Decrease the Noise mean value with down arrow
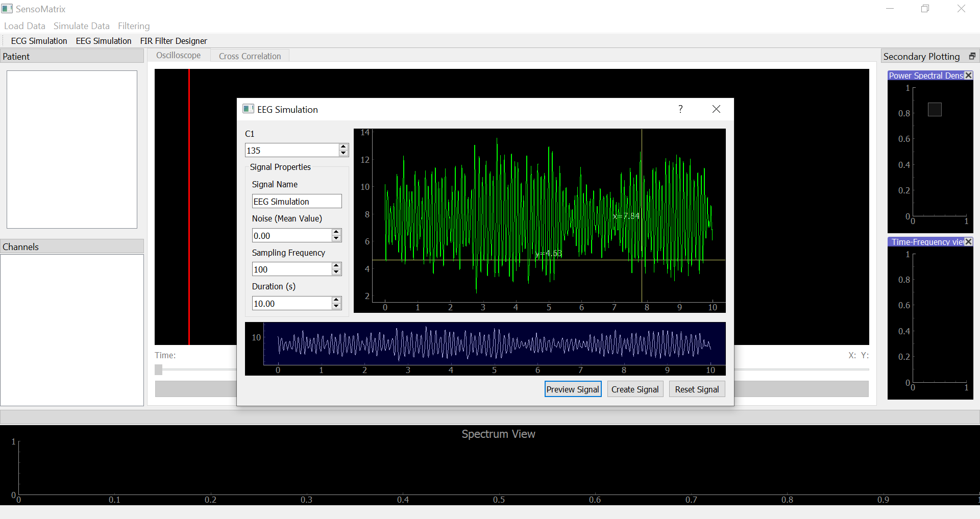Image resolution: width=980 pixels, height=519 pixels. (x=336, y=238)
